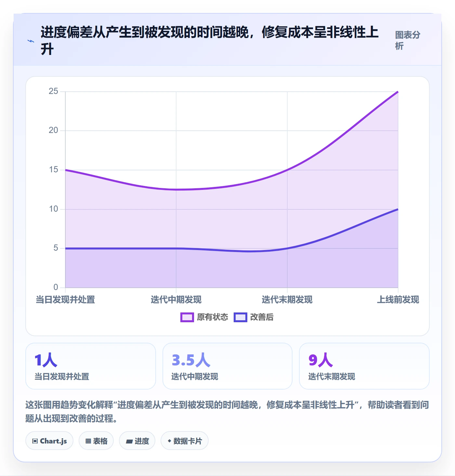This screenshot has height=476, width=455.
Task: Click the lightning bolt icon beside the title
Action: tap(31, 41)
